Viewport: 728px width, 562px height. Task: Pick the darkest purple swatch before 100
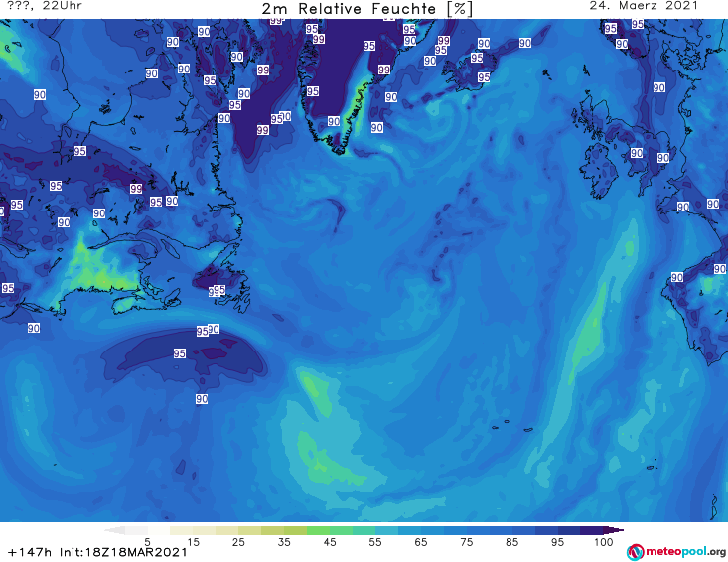592,530
